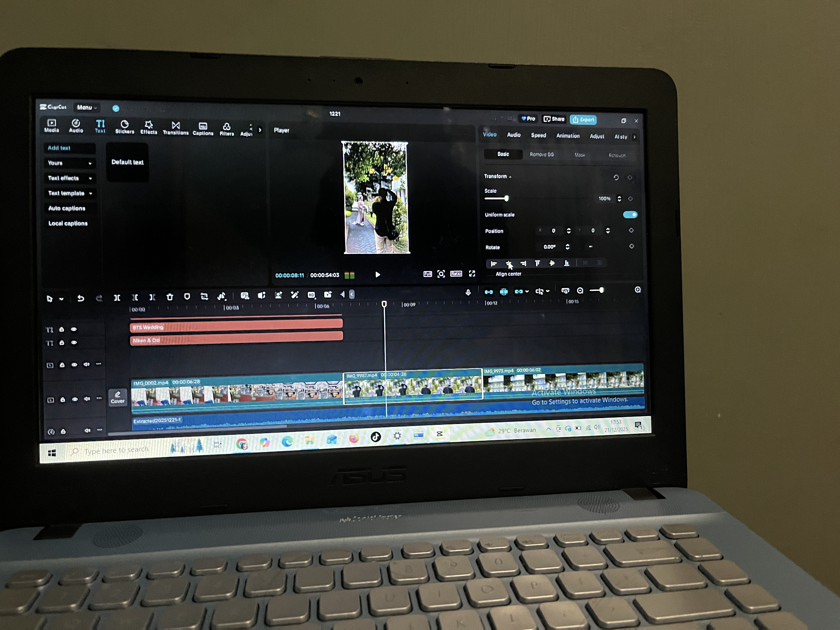The height and width of the screenshot is (630, 840).
Task: Click the record voiceover microphone icon
Action: click(x=468, y=292)
